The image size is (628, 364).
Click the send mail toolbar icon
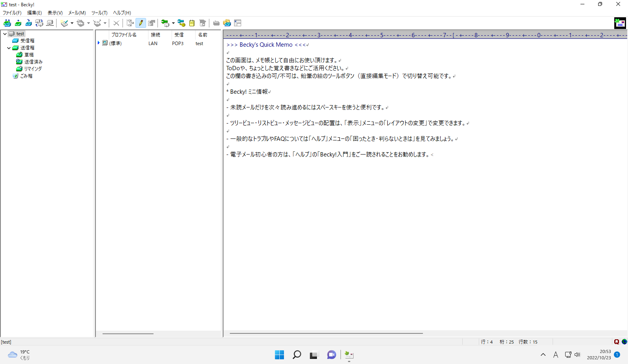[18, 23]
